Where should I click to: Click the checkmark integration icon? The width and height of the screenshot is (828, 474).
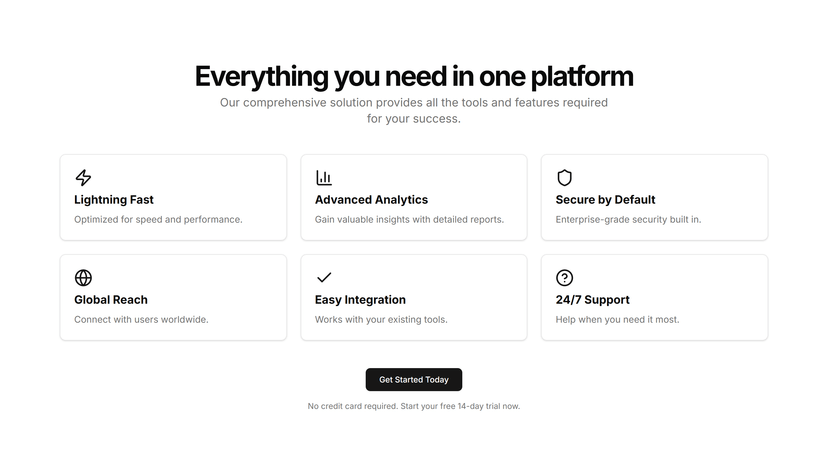(x=324, y=277)
